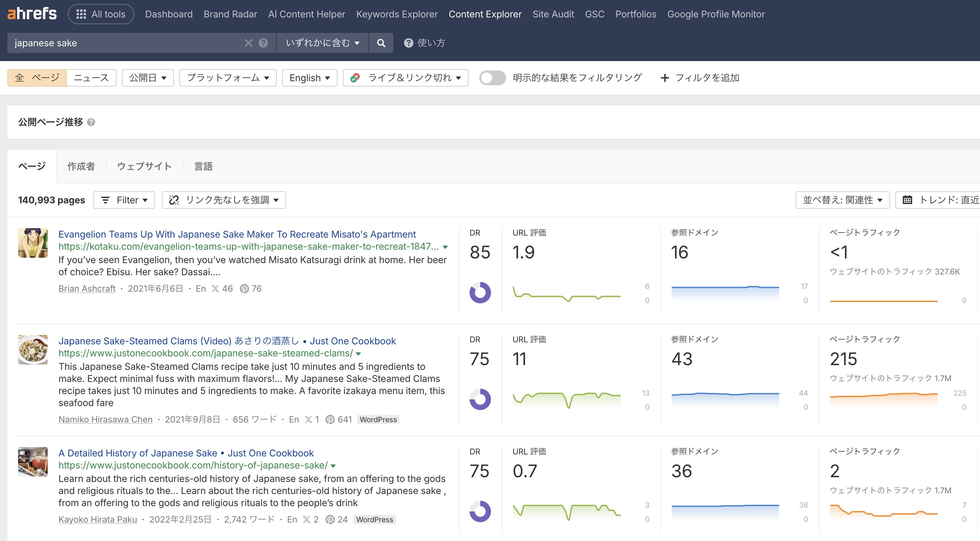The image size is (980, 541).
Task: Select the 全ページ segment button
Action: (37, 78)
